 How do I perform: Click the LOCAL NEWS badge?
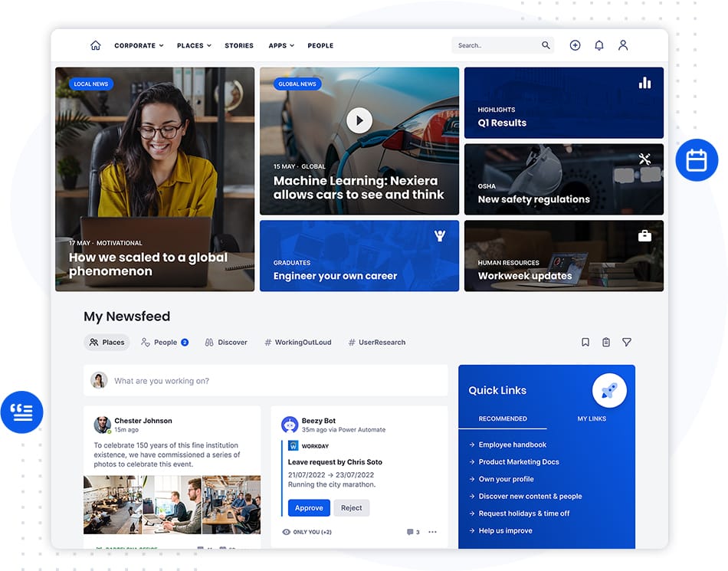[91, 84]
